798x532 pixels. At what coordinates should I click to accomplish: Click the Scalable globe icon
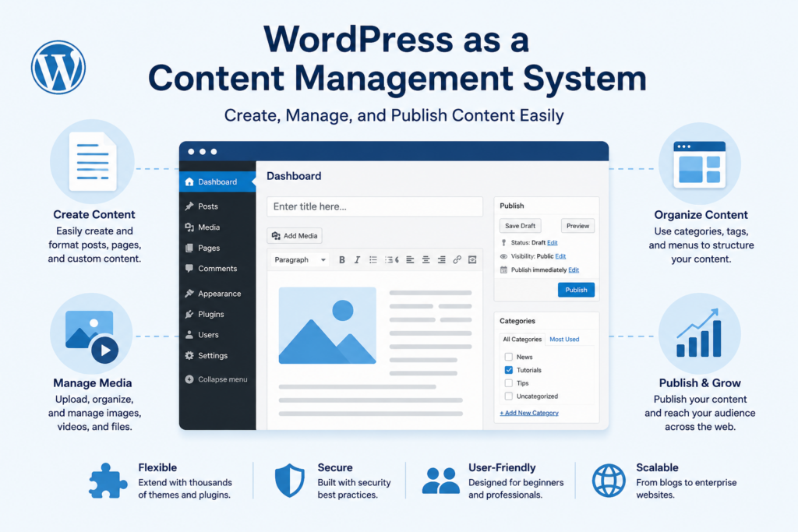tap(609, 481)
